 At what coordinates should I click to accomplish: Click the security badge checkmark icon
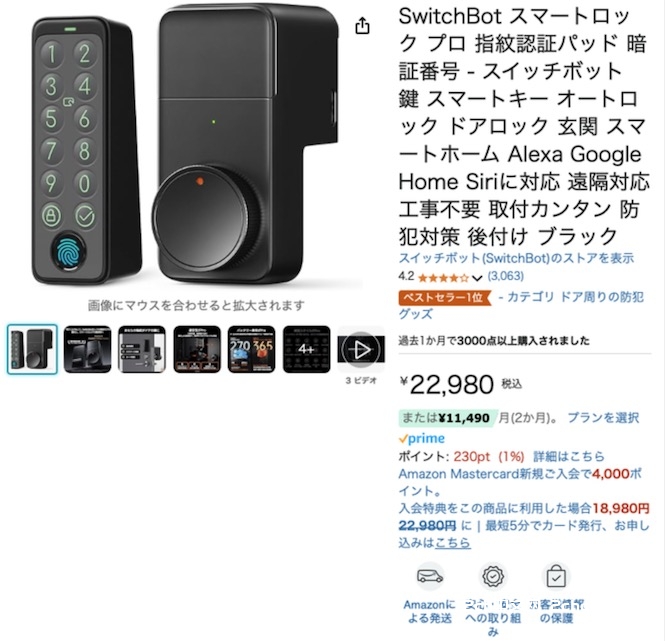pos(493,576)
